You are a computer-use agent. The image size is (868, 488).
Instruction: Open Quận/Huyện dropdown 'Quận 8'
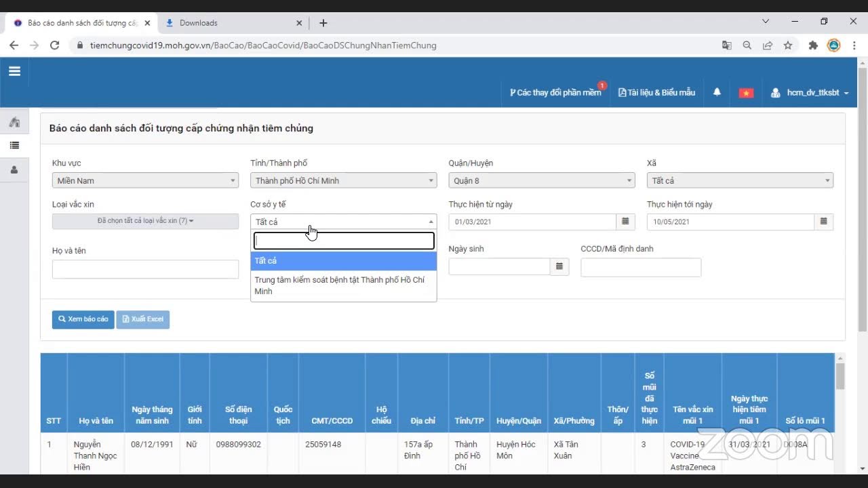541,181
